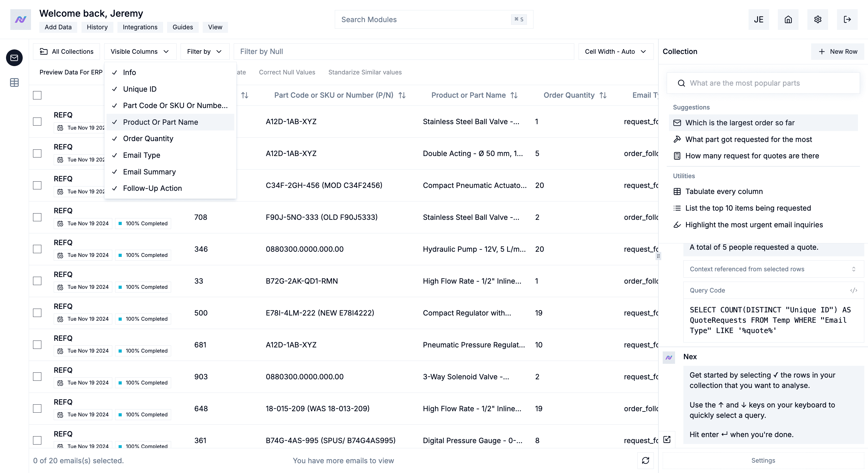The height and width of the screenshot is (473, 868).
Task: Toggle the select-all header checkbox
Action: pos(37,95)
